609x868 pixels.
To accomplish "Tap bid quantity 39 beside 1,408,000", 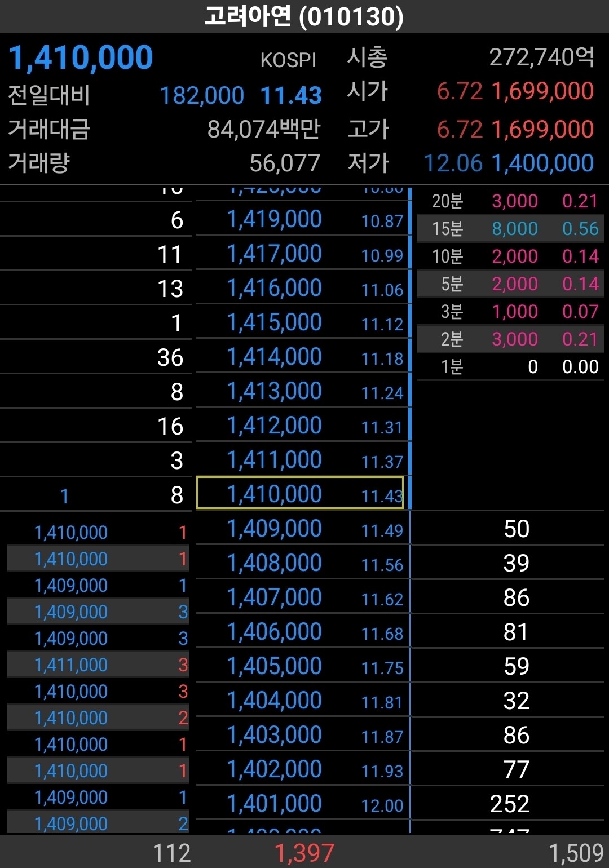I will click(x=517, y=563).
